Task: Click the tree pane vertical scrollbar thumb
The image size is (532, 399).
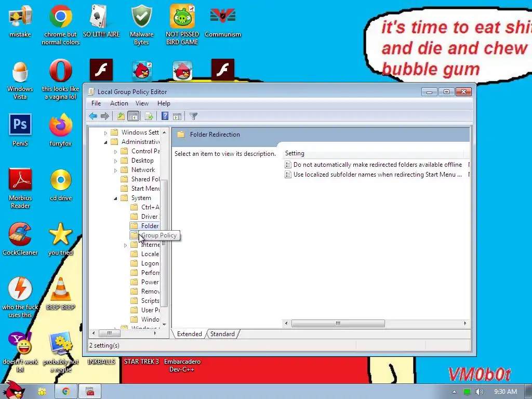Action: (164, 244)
